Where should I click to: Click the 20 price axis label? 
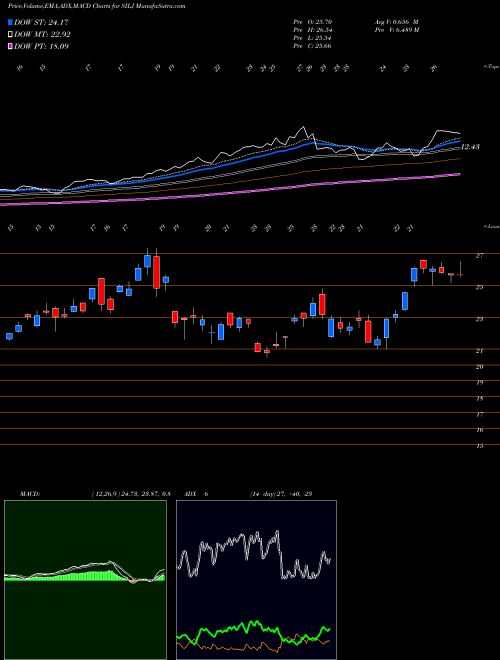(480, 367)
